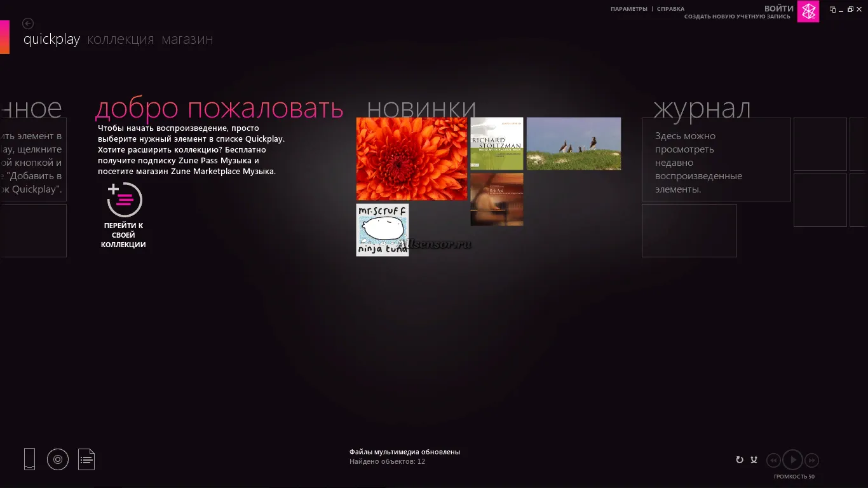Screen dimensions: 868x488
Task: Open the СПРАВКА help link
Action: coord(671,9)
